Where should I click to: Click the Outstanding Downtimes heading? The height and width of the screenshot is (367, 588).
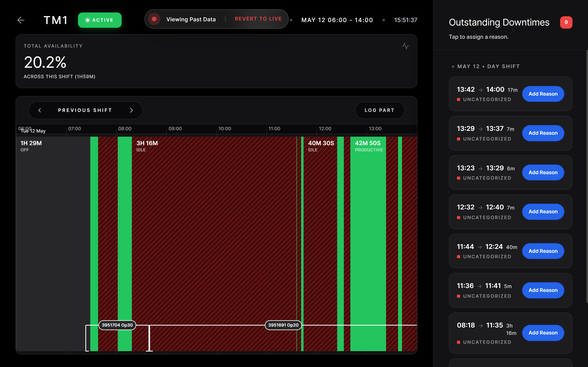coord(499,22)
